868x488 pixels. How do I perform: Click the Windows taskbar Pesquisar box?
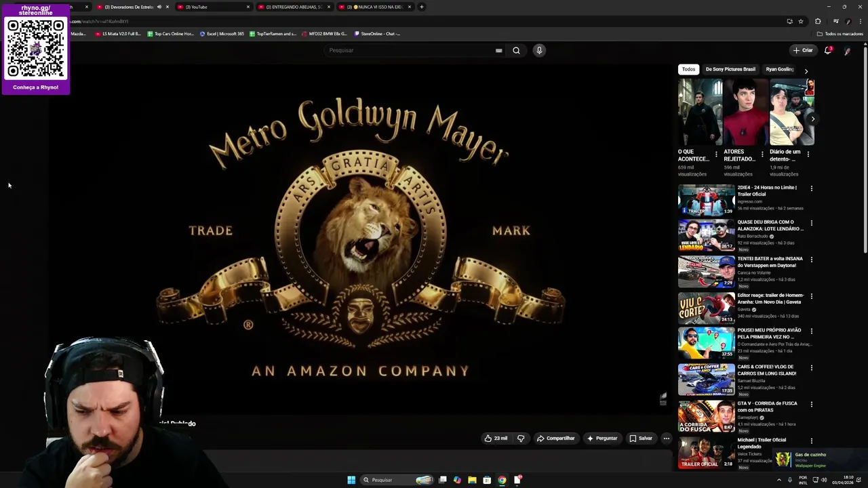397,480
